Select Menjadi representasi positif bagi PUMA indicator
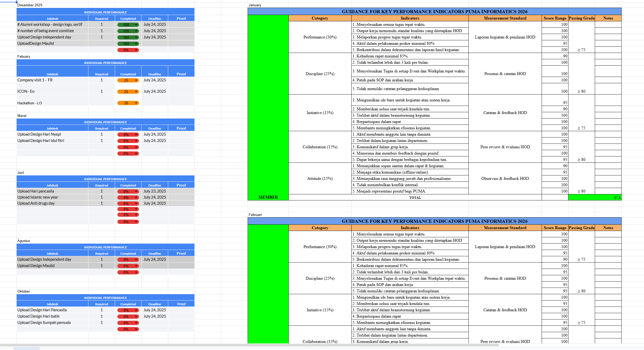644x350 pixels. tap(410, 191)
